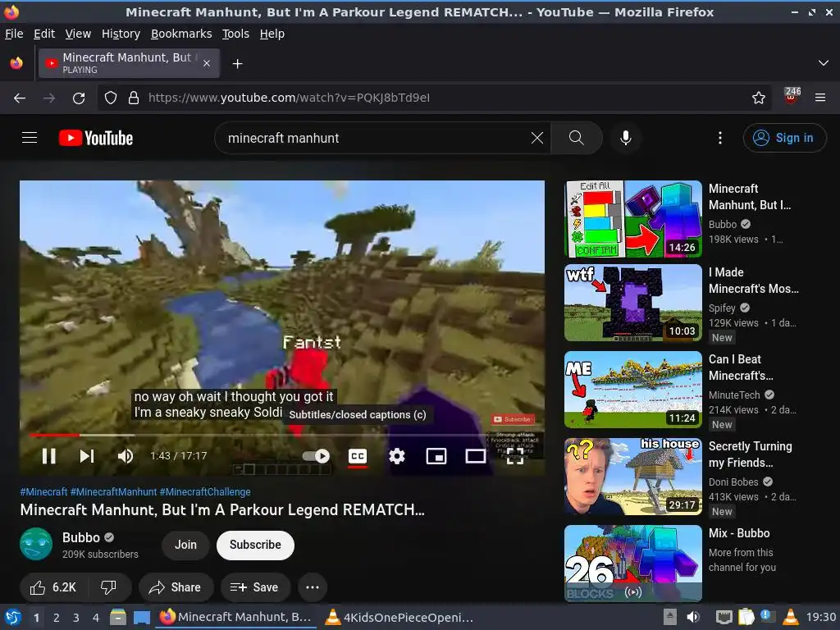Dislike the video

[109, 587]
